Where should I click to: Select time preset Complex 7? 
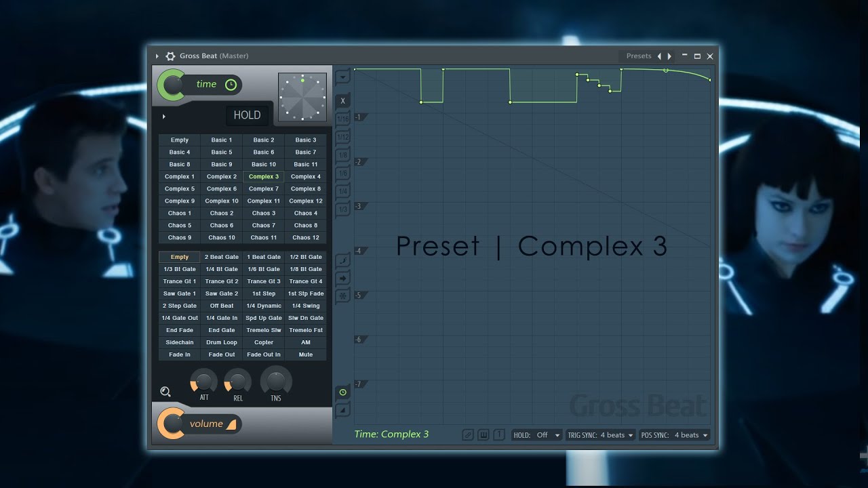click(264, 189)
